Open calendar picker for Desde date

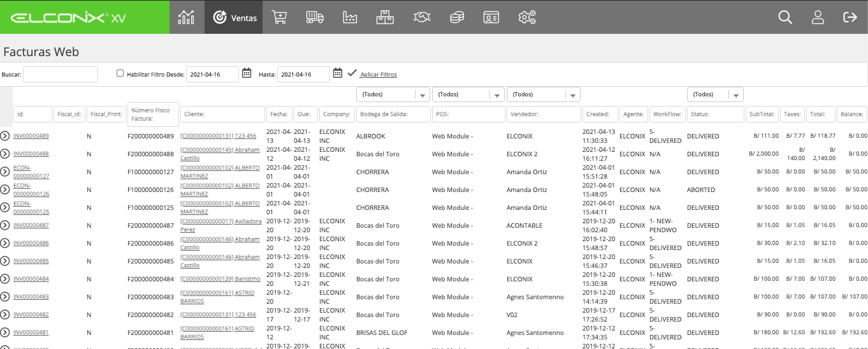click(247, 73)
